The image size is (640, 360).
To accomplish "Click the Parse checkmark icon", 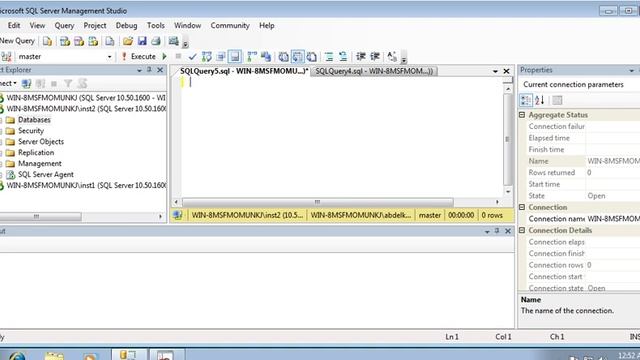I will coord(193,57).
